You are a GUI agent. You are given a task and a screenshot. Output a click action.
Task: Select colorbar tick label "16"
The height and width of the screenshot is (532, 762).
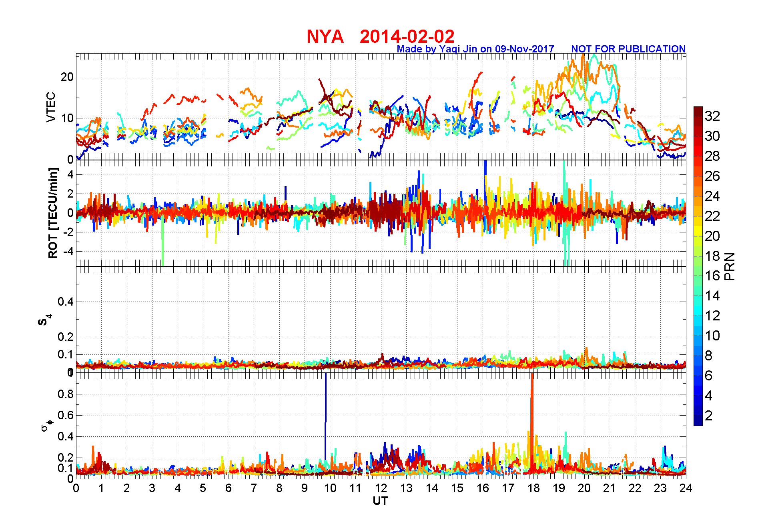coord(712,276)
